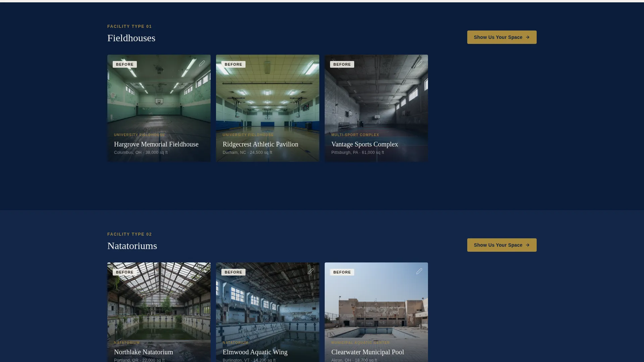Click the pencil icon on Hargrove Memorial Fieldhouse card
Screen dimensions: 644x362
pos(202,63)
